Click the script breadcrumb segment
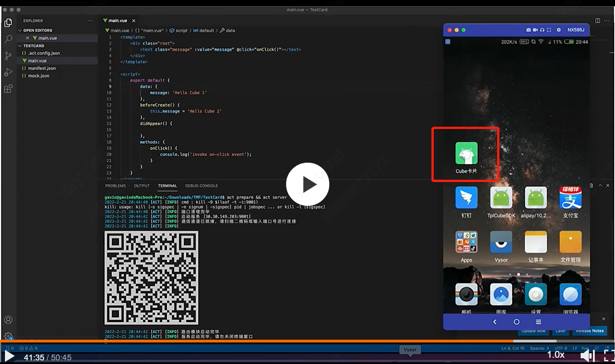The image size is (615, 364). (179, 31)
